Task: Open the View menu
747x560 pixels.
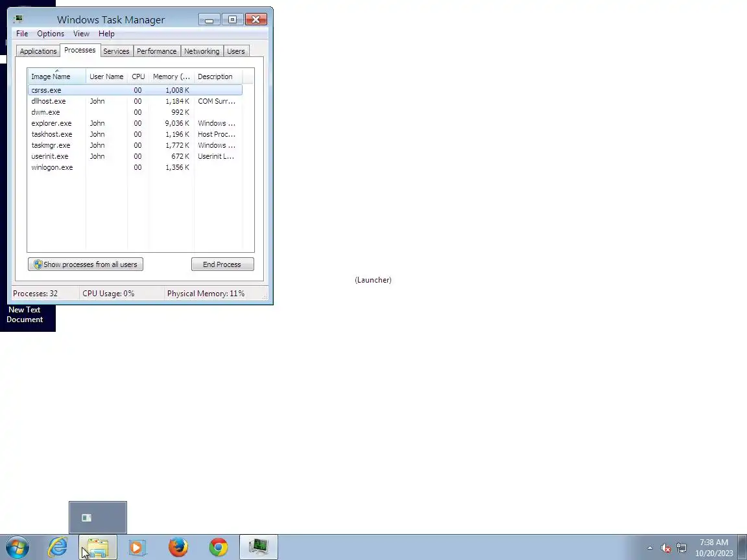Action: tap(81, 33)
